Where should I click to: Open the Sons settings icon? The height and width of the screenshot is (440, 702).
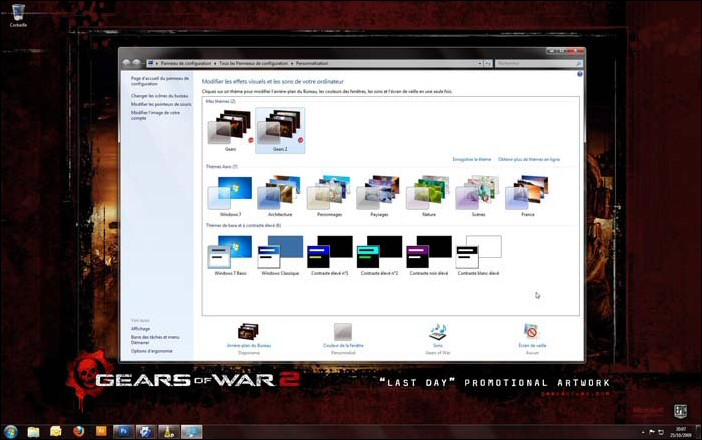(437, 332)
